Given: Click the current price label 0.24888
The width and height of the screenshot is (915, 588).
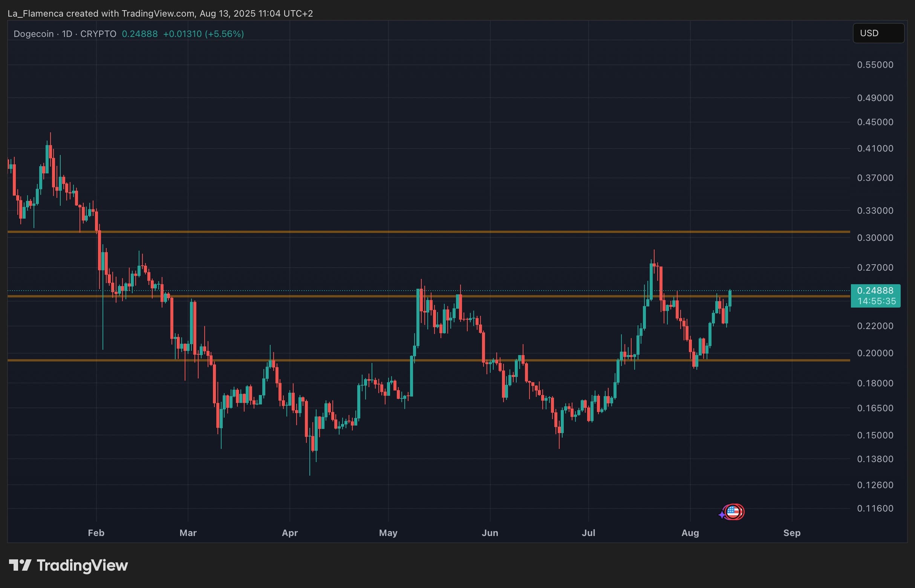Looking at the screenshot, I should coord(875,291).
